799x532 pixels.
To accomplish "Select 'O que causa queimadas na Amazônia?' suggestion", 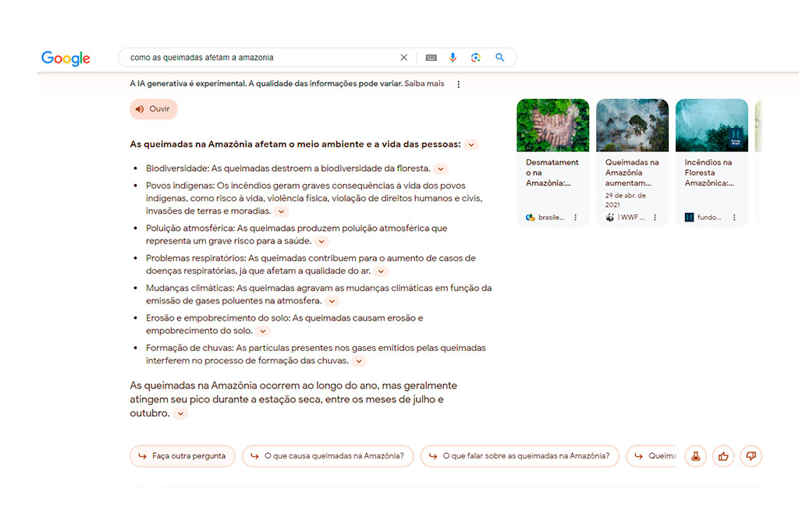I will pyautogui.click(x=327, y=456).
